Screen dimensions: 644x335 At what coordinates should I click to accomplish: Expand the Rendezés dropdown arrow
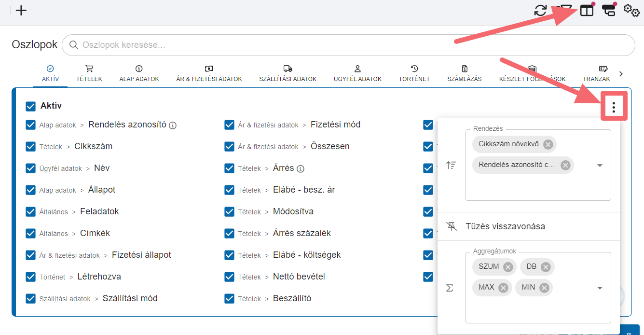(600, 166)
